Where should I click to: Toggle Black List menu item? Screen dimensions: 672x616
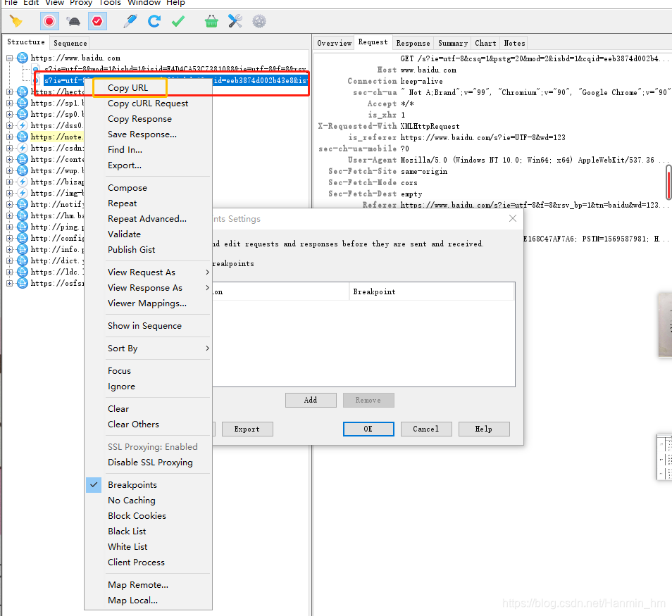(x=127, y=531)
